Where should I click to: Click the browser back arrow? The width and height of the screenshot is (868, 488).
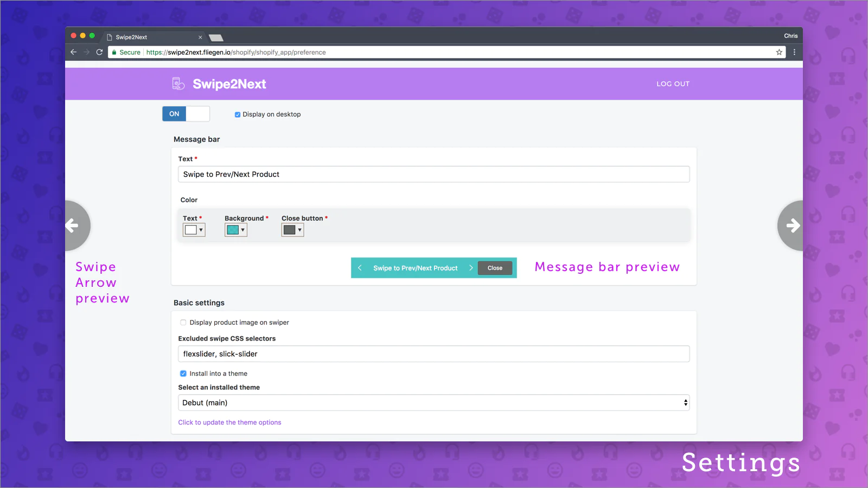click(x=74, y=52)
